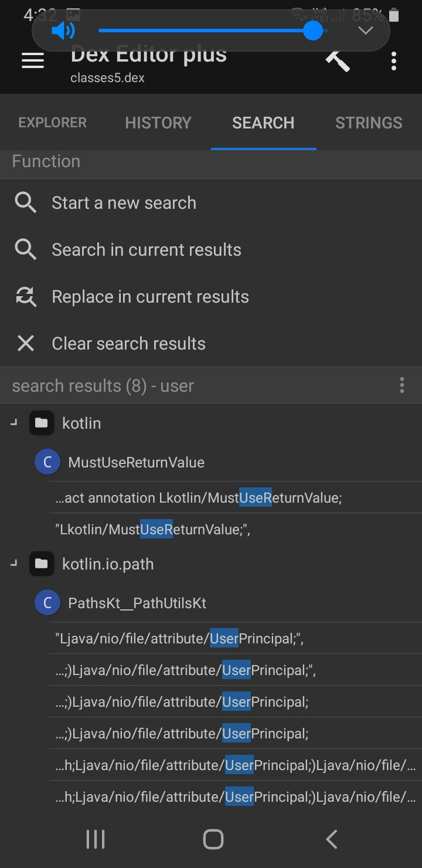Collapse the kotlin.io.path package tree
422x868 pixels.
14,563
